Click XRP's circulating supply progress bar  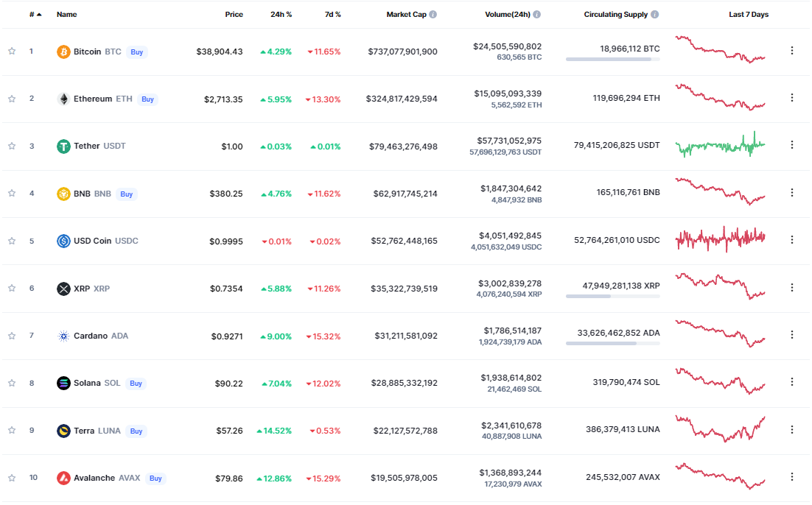tap(612, 297)
